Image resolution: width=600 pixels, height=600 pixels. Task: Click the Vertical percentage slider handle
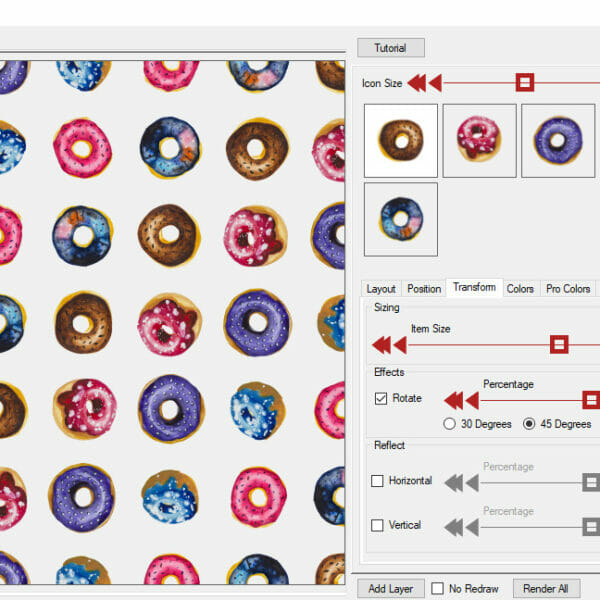click(591, 527)
